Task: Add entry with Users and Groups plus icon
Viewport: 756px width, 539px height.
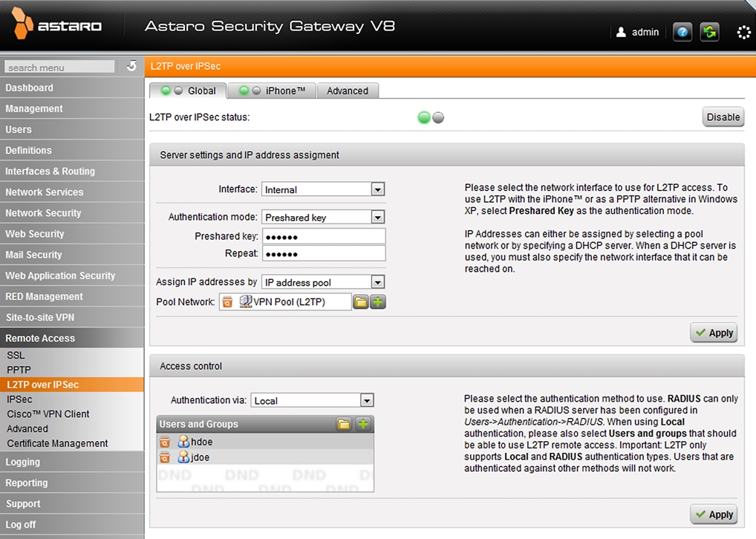Action: [362, 424]
